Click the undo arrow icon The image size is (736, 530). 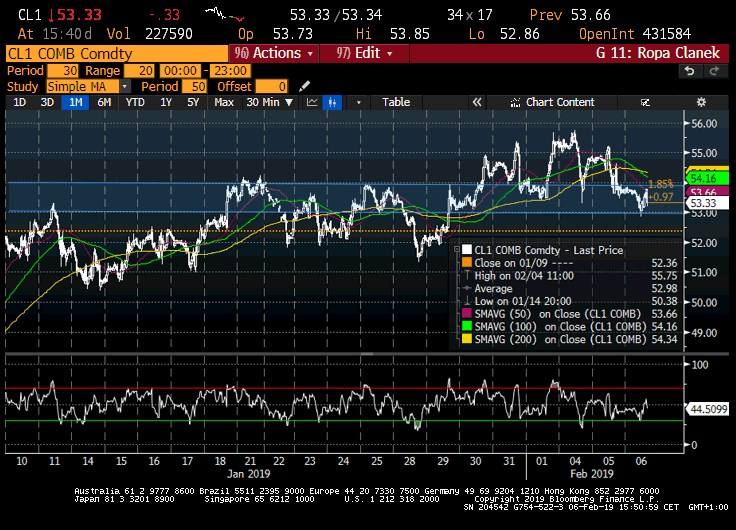coord(689,71)
